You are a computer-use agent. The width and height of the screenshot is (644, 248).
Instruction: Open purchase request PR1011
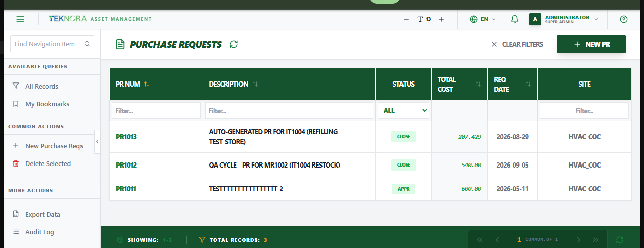(x=126, y=189)
